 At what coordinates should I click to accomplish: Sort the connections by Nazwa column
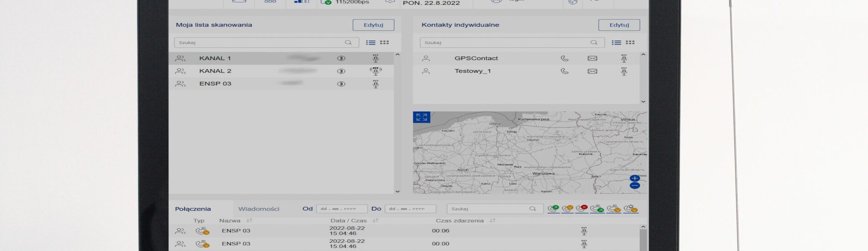pos(249,220)
